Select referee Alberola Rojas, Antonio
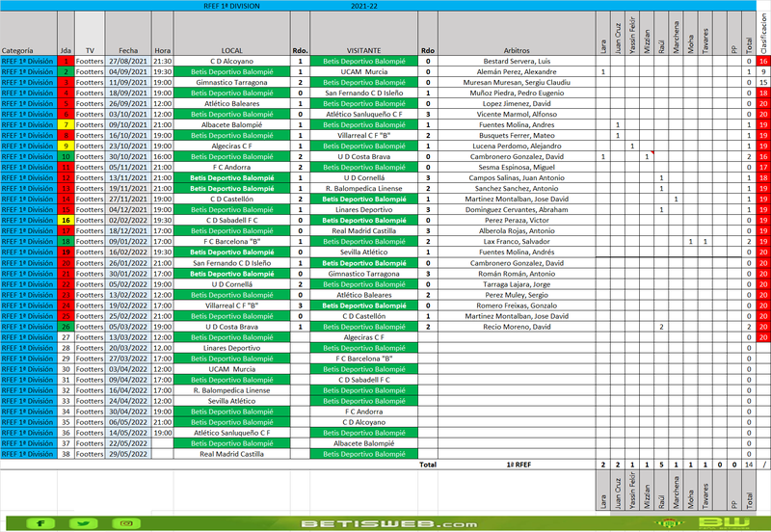Screen dimensions: 771x532 [x=517, y=231]
